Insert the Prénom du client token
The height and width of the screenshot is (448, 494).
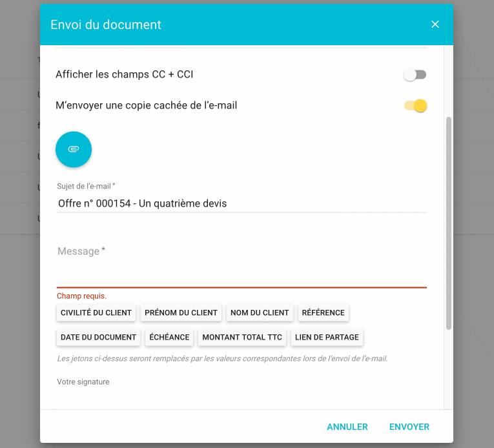tap(181, 312)
